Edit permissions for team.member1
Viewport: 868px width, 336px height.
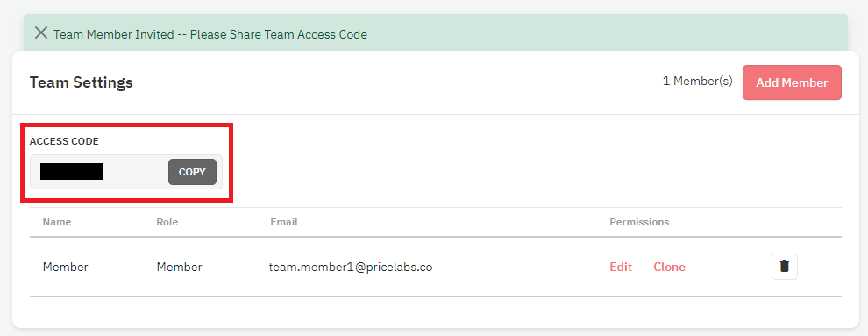[621, 267]
